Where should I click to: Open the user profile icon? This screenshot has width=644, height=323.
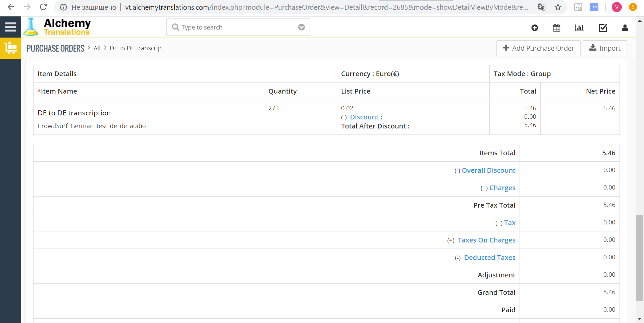[625, 28]
